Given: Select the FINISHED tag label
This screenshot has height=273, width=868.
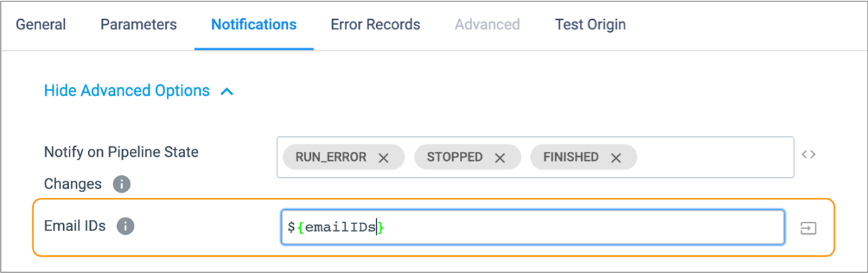Looking at the screenshot, I should (571, 157).
